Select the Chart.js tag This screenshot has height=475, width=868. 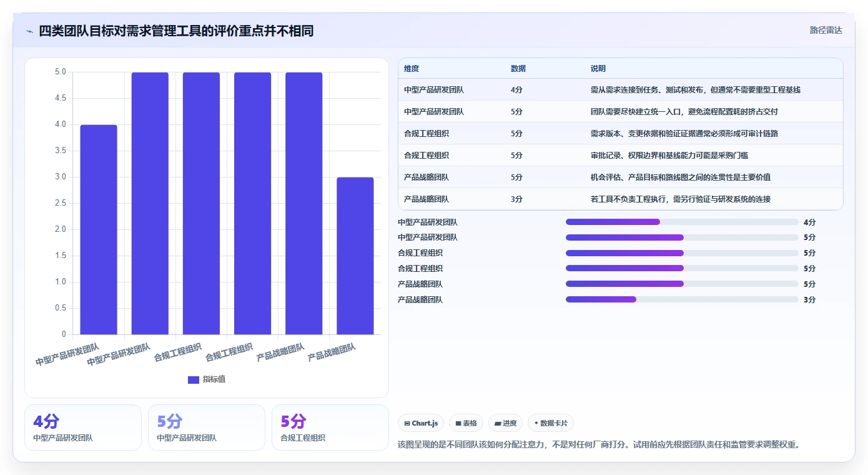pos(421,423)
